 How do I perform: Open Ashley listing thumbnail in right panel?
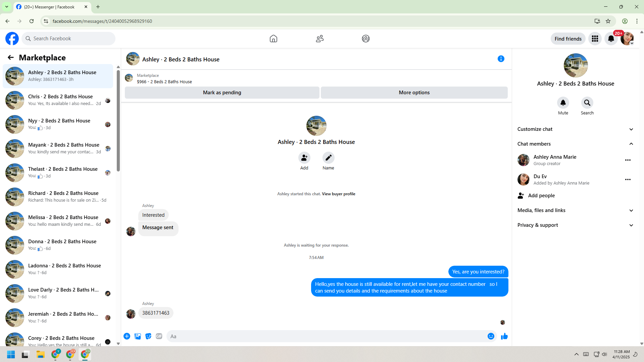tap(576, 65)
